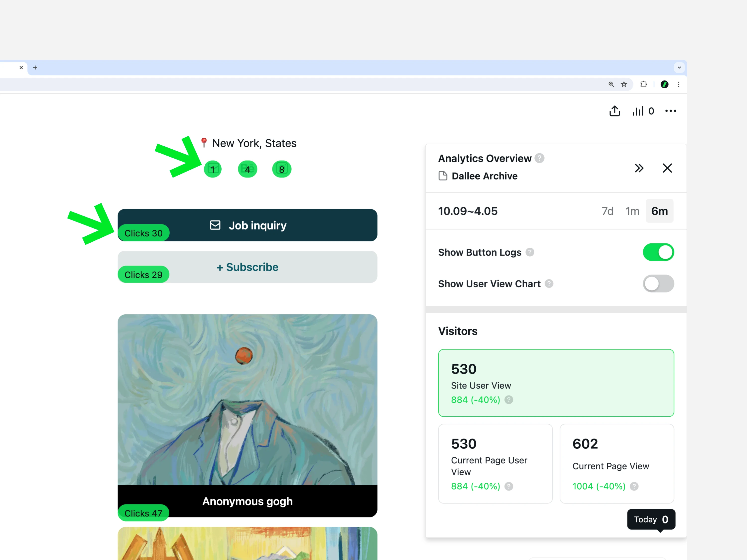
Task: Click help icon beside 1004 (-40%)
Action: (x=634, y=486)
